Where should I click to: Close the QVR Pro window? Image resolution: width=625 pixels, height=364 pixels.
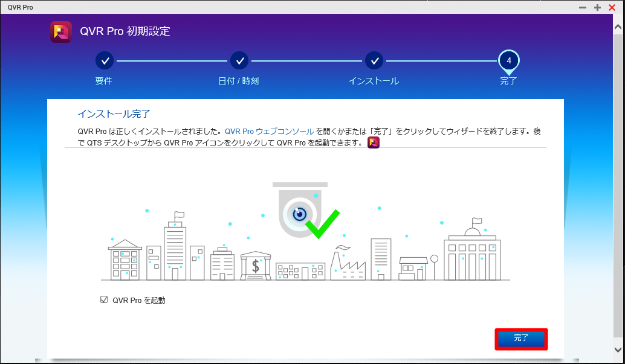tap(612, 8)
